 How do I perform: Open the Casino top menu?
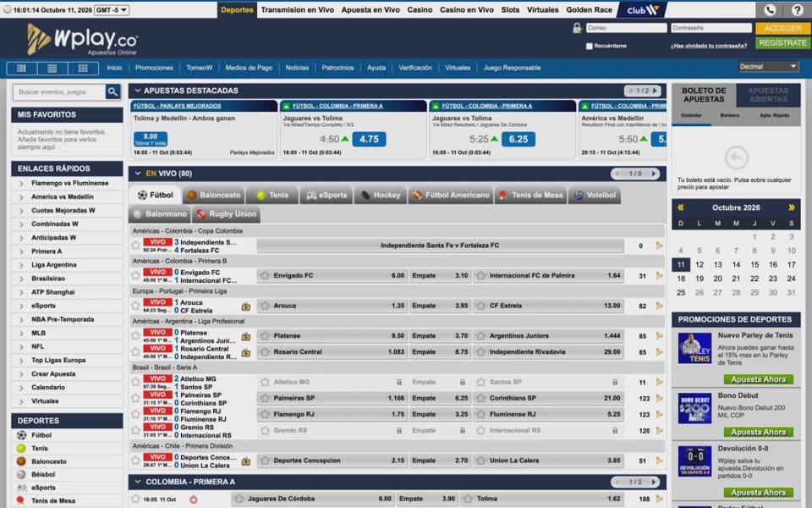click(420, 10)
